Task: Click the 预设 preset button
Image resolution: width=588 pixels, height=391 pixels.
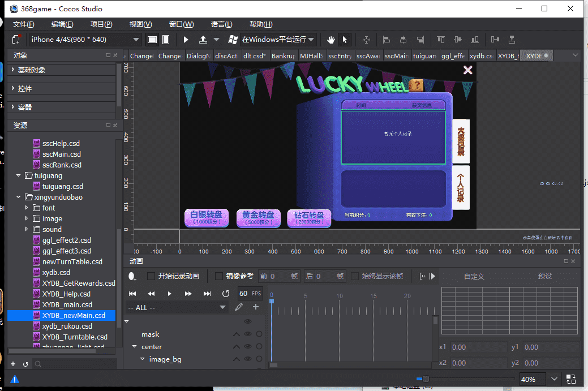Action: click(544, 276)
